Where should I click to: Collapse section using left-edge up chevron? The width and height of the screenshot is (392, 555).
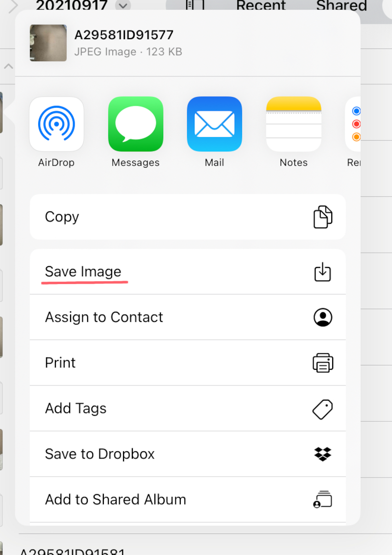(x=8, y=66)
